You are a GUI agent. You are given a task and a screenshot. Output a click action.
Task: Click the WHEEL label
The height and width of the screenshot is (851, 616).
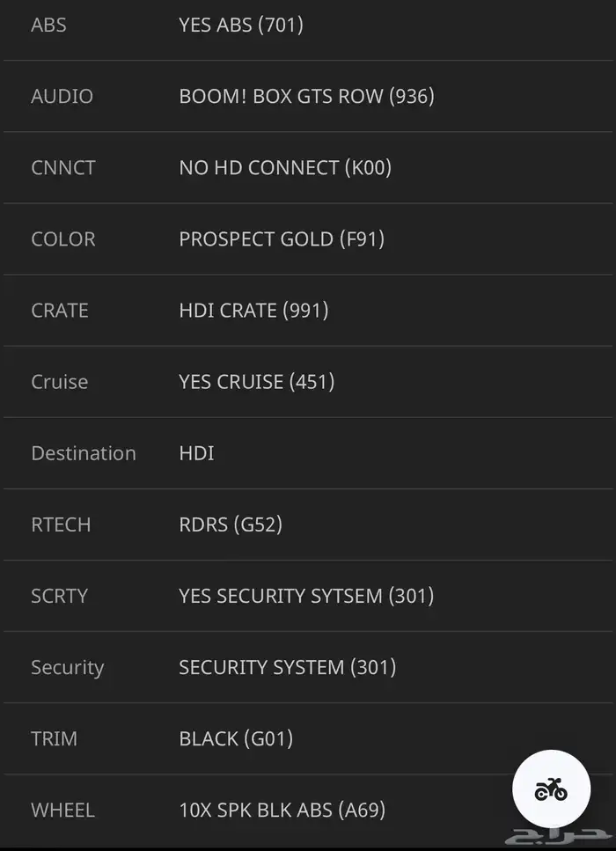(x=63, y=810)
